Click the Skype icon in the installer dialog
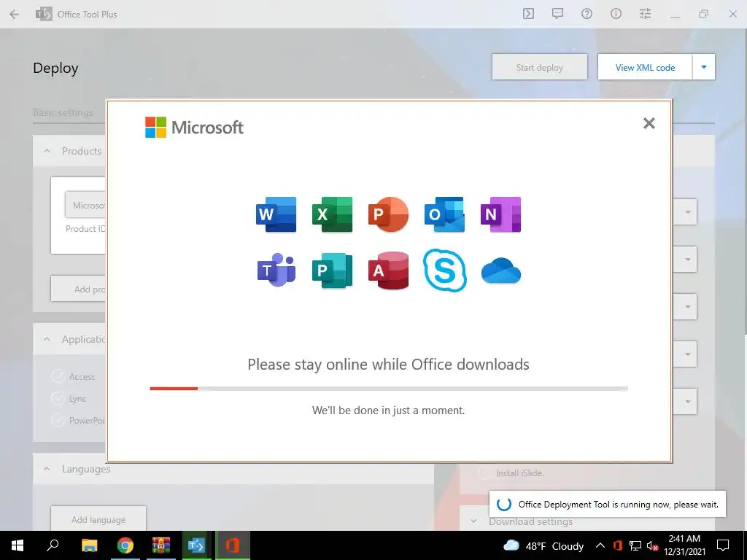This screenshot has height=560, width=747. [x=444, y=270]
